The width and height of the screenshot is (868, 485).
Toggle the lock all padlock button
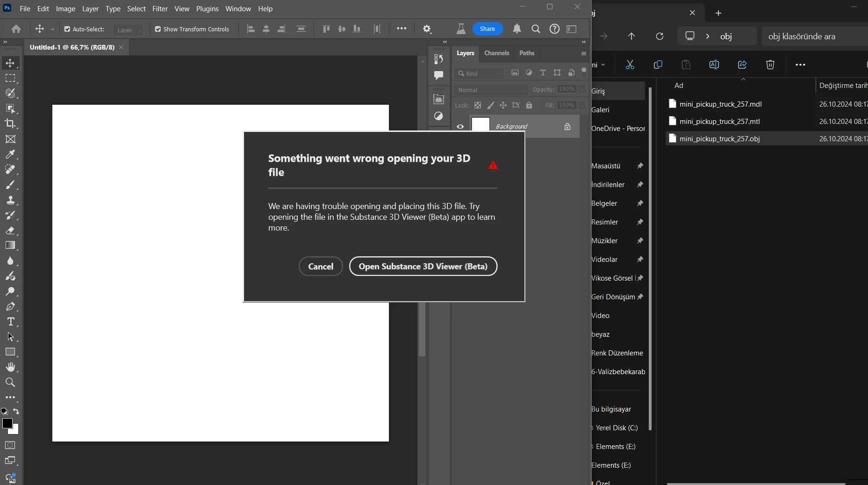[529, 105]
